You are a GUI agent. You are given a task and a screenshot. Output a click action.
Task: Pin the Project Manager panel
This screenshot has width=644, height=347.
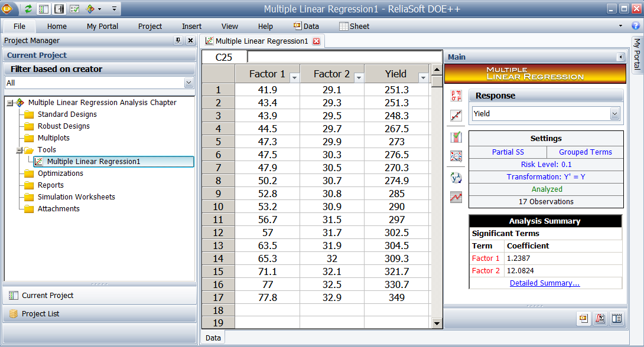click(x=178, y=40)
